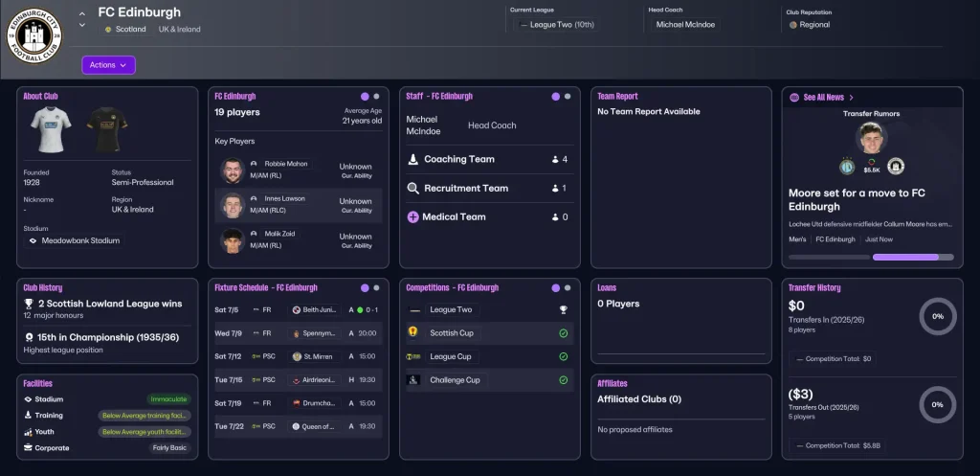Select grey dot in Fixture Schedule panel

click(x=376, y=287)
